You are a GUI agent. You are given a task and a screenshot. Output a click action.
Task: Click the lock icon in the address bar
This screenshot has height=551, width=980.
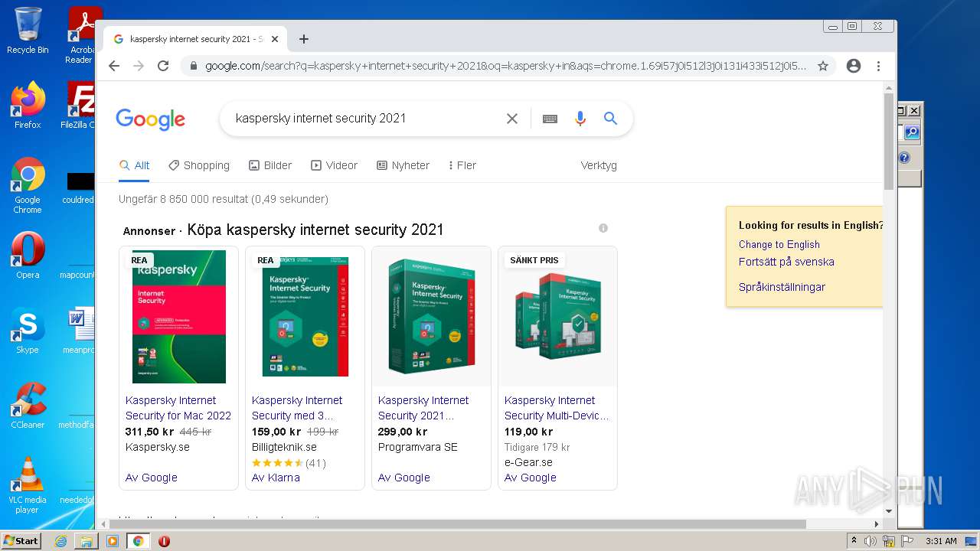point(193,66)
